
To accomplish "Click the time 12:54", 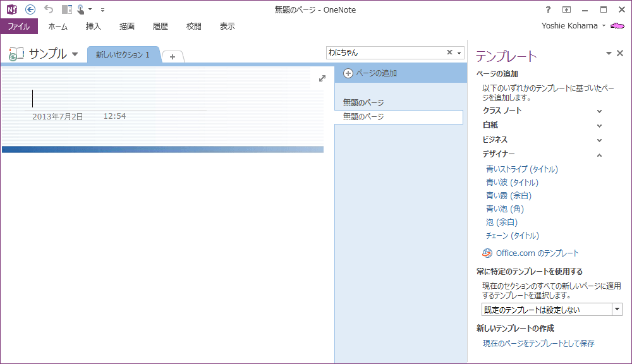I will pos(114,116).
